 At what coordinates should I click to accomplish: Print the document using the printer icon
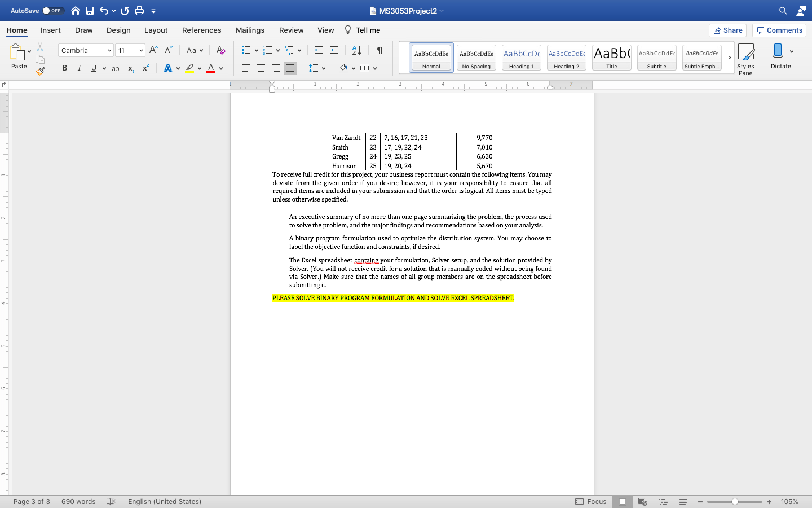139,11
